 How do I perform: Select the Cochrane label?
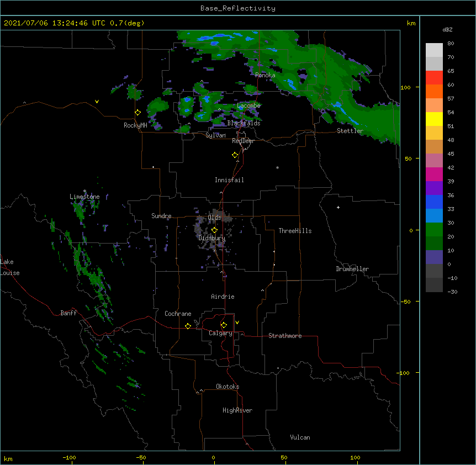click(x=178, y=314)
